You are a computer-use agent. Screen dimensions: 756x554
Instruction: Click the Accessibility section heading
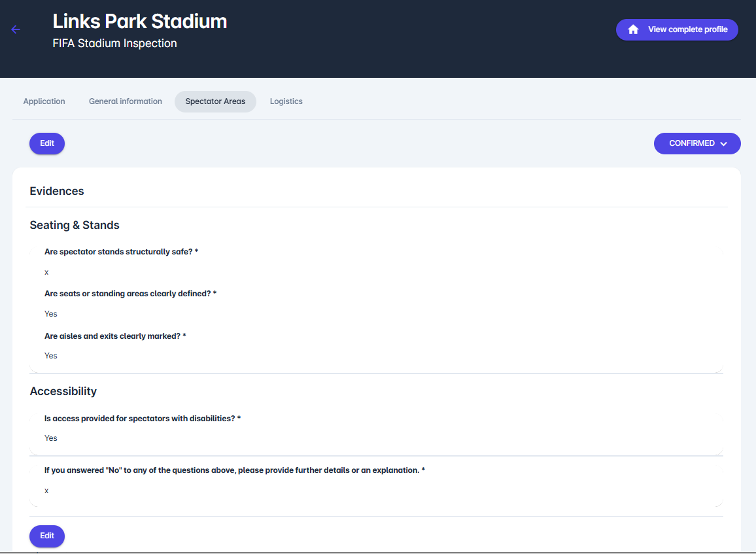[x=63, y=391]
